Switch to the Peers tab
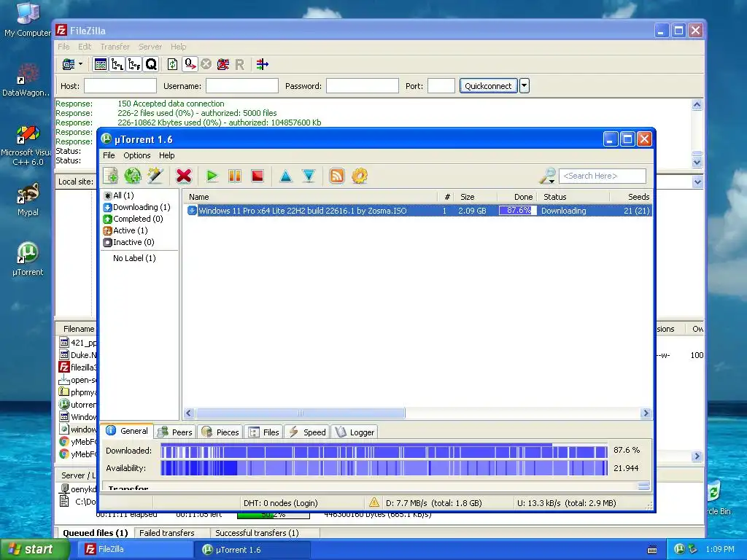Screen dimensions: 747x560 point(175,432)
